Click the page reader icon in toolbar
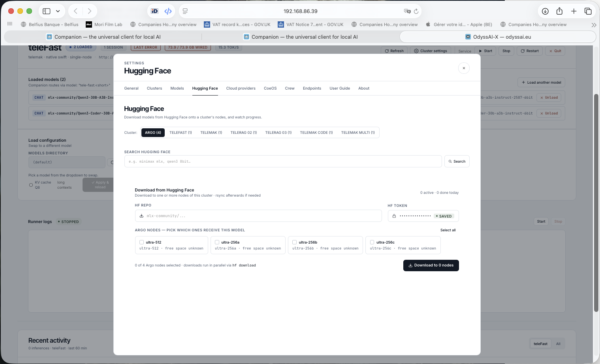 (x=185, y=11)
